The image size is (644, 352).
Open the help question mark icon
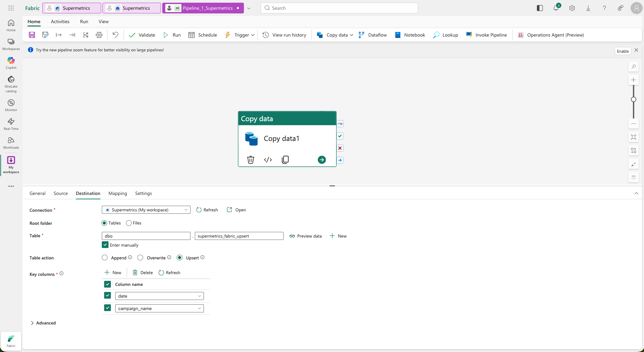(x=604, y=8)
